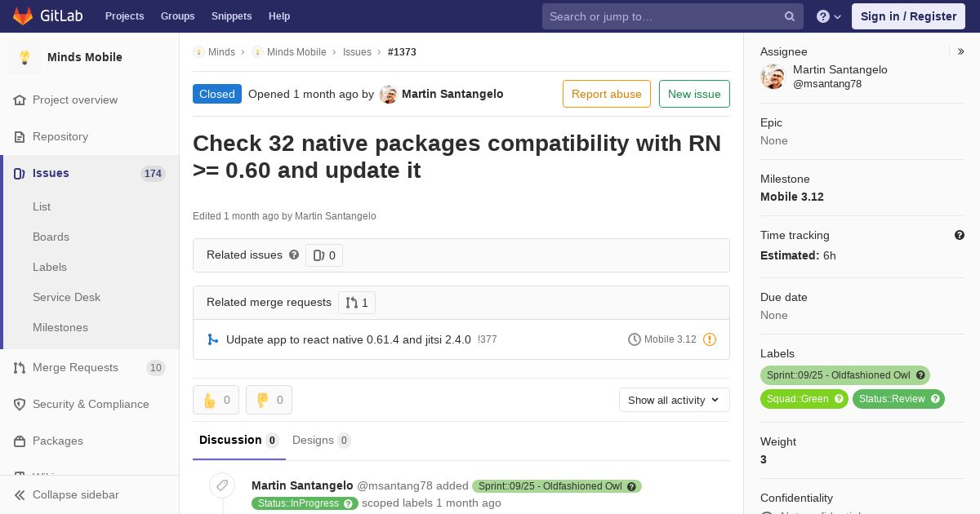Click related issues count badge icon
The height and width of the screenshot is (514, 980).
coord(319,255)
